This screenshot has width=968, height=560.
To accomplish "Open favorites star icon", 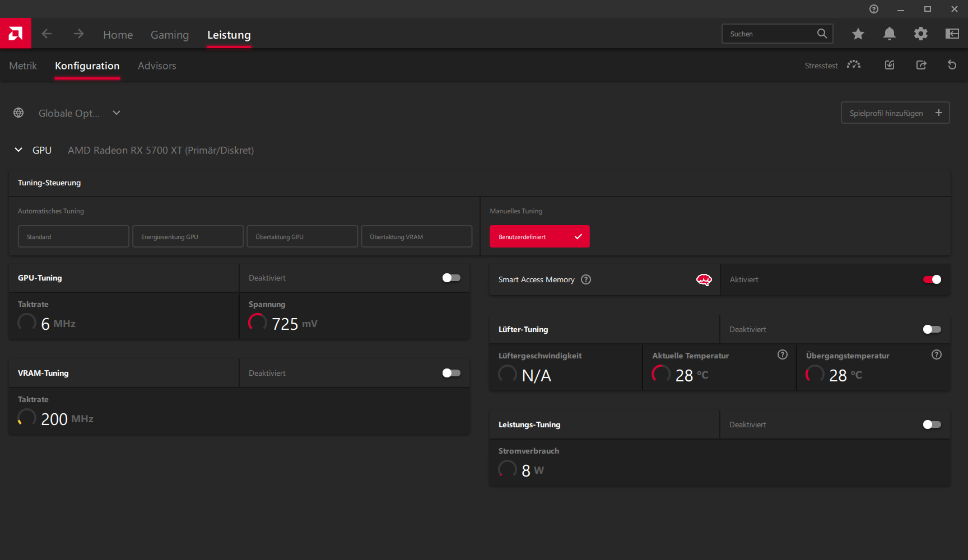I will coord(858,34).
